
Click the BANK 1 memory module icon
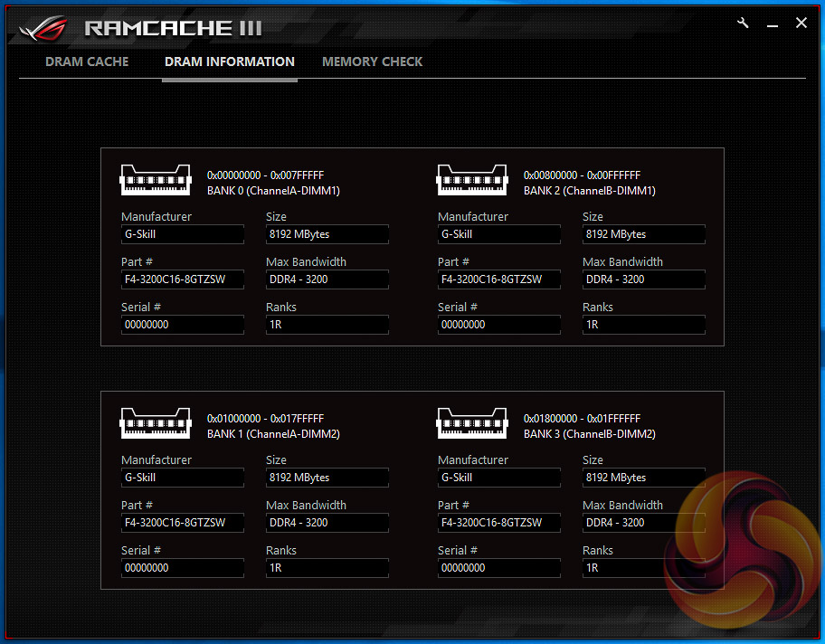(156, 423)
